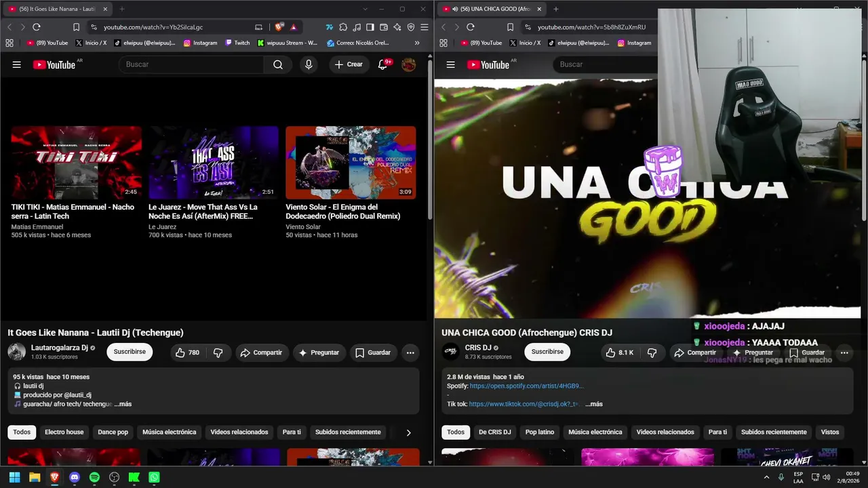
Task: Expand the hidden bookmarks overflow chevron
Action: [x=417, y=43]
